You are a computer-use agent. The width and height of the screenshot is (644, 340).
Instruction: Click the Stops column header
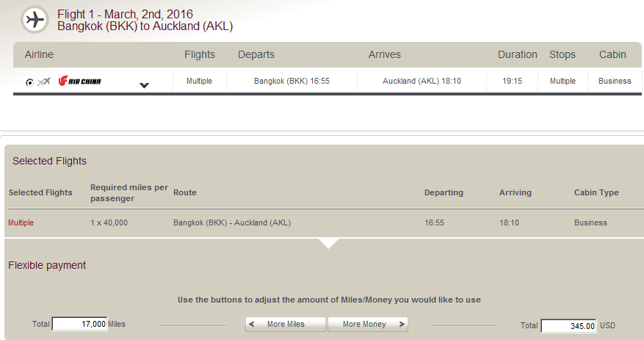click(x=562, y=54)
